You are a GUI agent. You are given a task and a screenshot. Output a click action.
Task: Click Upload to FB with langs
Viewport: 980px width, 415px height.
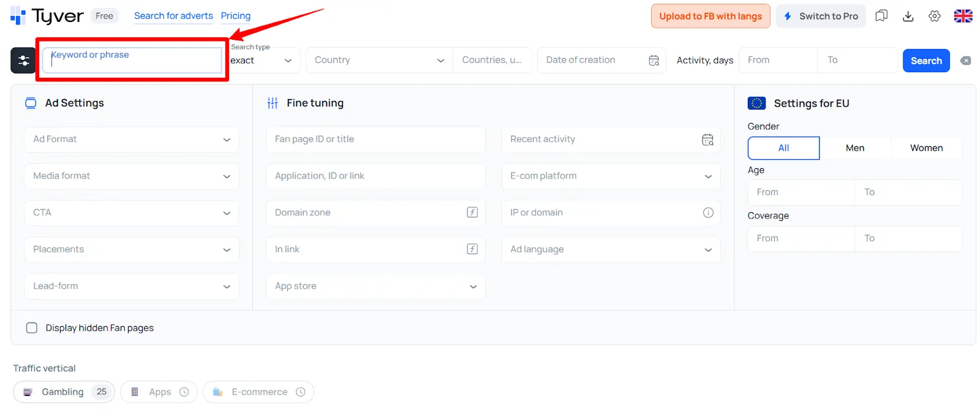point(710,16)
